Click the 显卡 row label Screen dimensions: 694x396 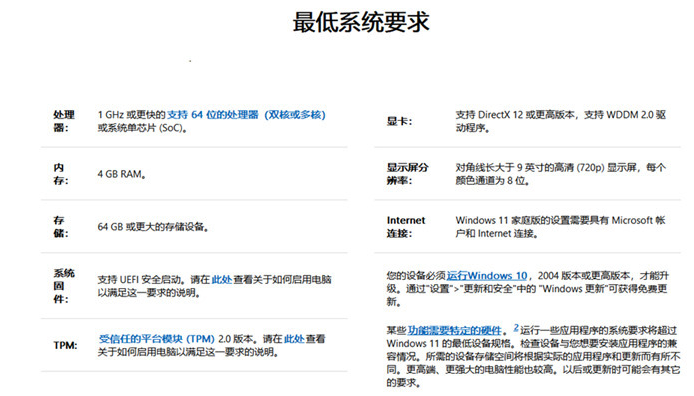[x=399, y=121]
